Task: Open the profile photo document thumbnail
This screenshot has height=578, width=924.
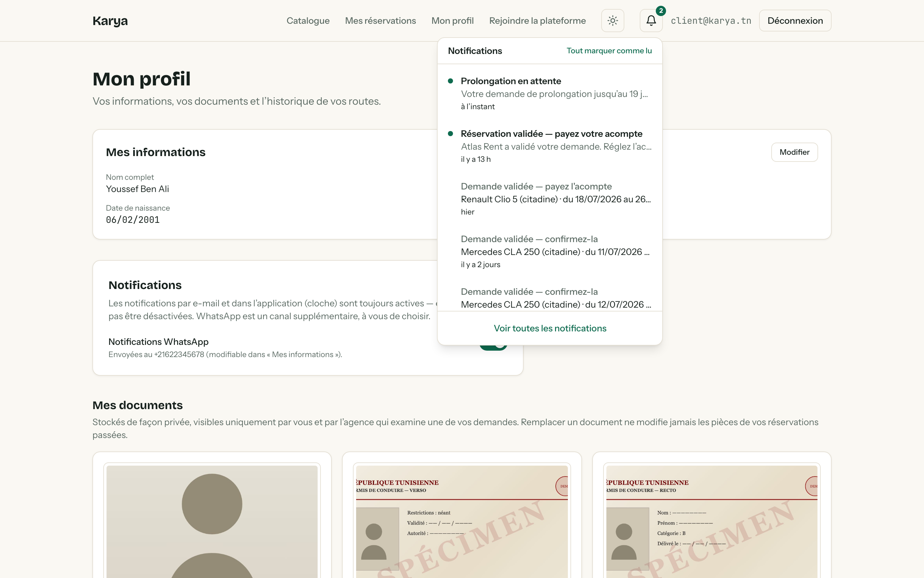Action: (x=212, y=521)
